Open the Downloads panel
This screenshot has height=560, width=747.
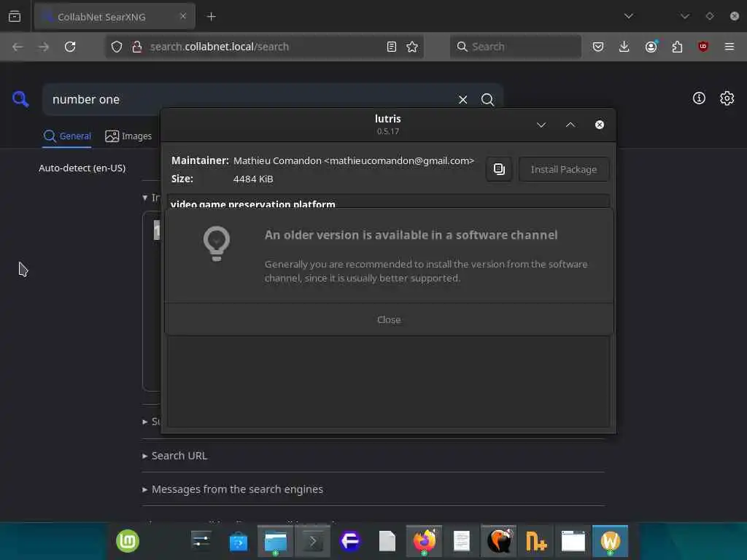pyautogui.click(x=624, y=47)
